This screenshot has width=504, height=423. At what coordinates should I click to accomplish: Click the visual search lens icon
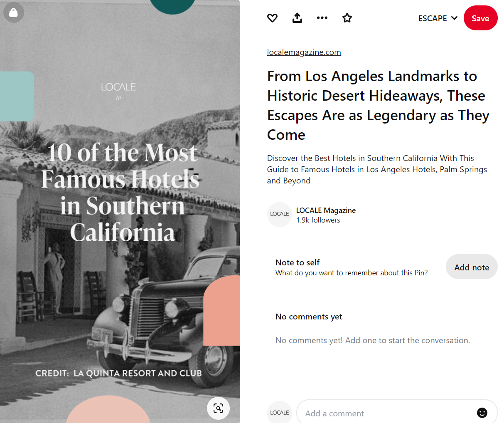[x=218, y=408]
